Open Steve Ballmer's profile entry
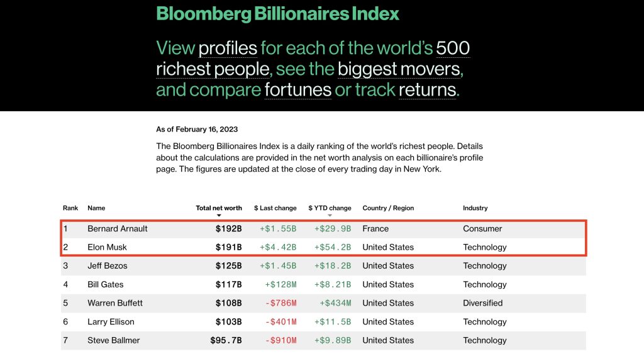The height and width of the screenshot is (354, 644). (113, 340)
